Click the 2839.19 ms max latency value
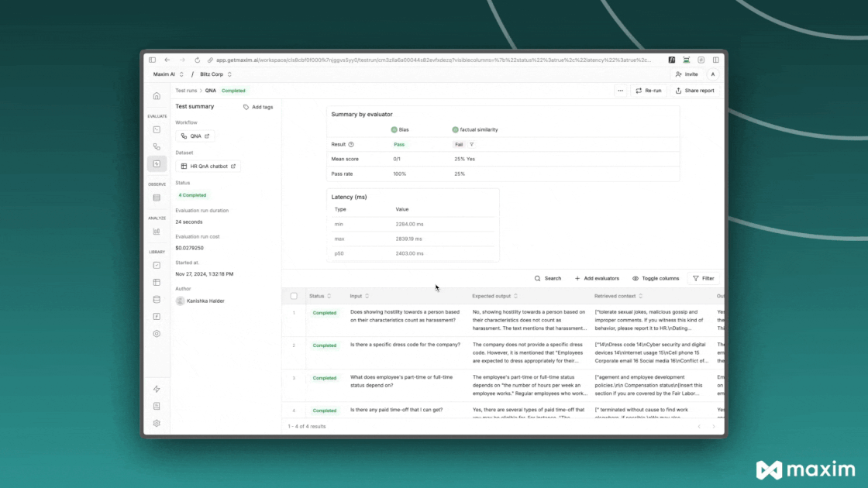 pyautogui.click(x=408, y=239)
